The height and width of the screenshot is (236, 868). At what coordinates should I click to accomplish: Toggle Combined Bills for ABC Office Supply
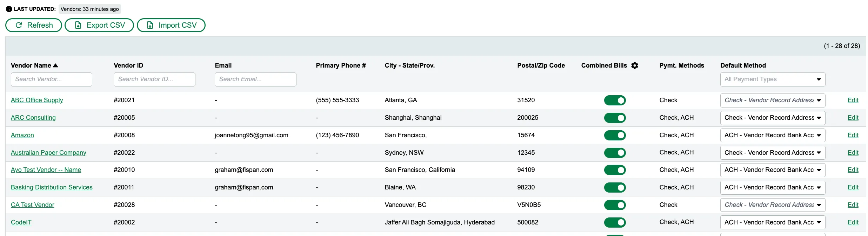point(615,100)
